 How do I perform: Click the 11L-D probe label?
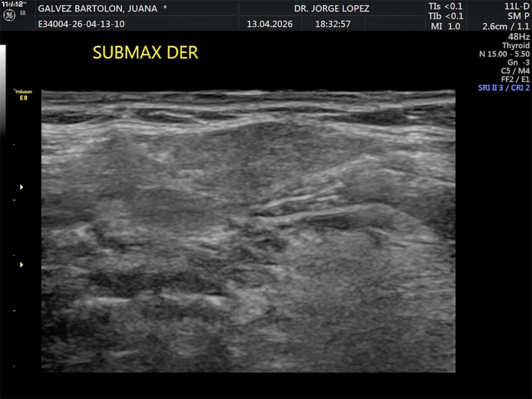(x=517, y=6)
